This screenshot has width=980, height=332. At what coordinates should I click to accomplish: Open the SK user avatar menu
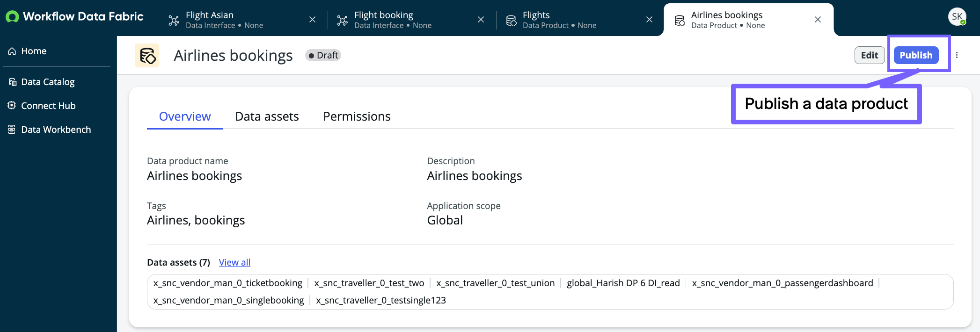(958, 17)
